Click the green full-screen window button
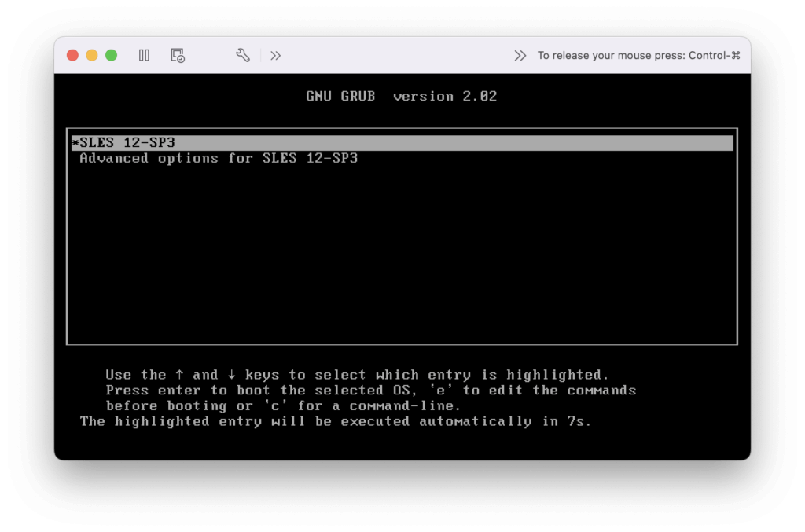Screen dimensions: 805x532 [x=112, y=55]
